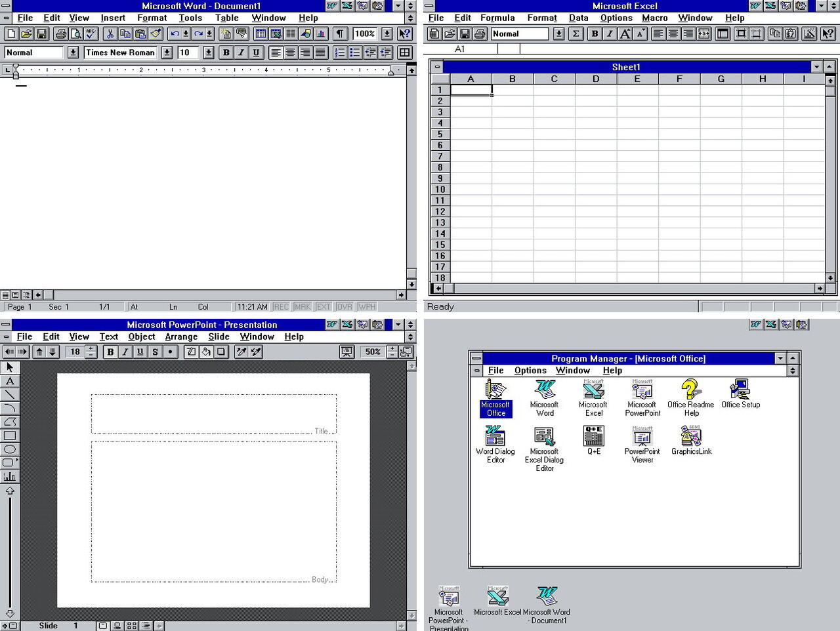
Task: Click the New document icon in Word
Action: tap(11, 33)
